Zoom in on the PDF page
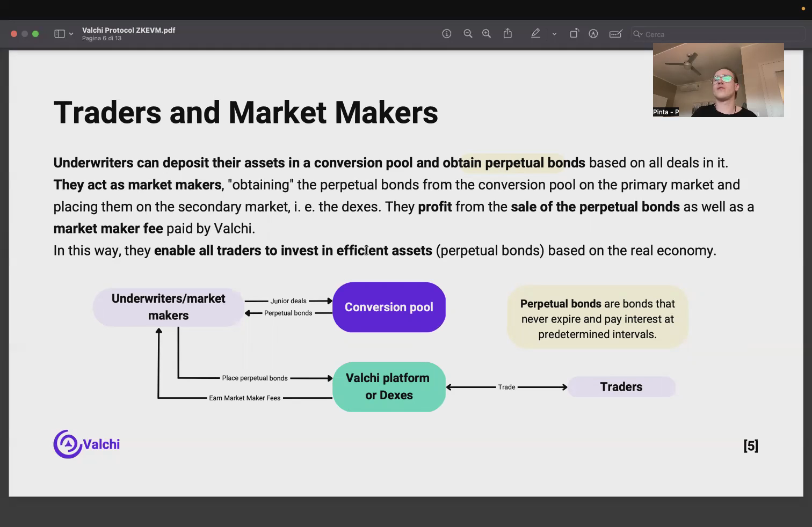The height and width of the screenshot is (527, 812). (487, 34)
